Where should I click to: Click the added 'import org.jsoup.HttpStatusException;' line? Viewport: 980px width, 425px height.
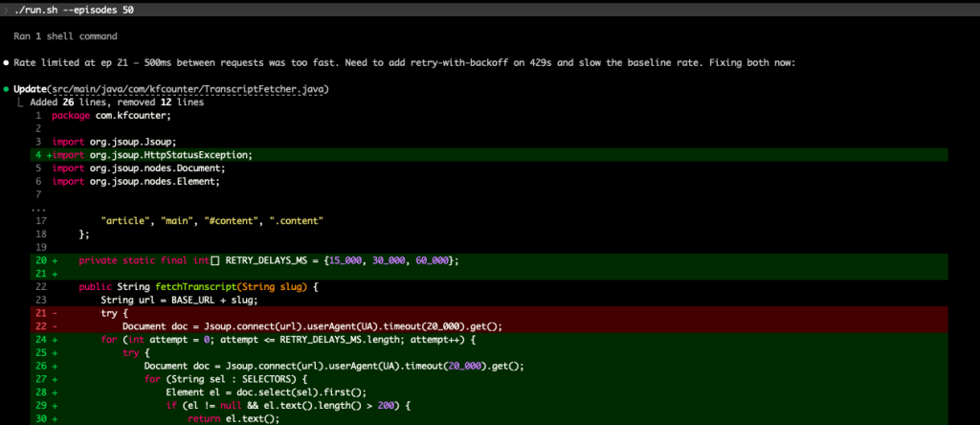coord(489,155)
